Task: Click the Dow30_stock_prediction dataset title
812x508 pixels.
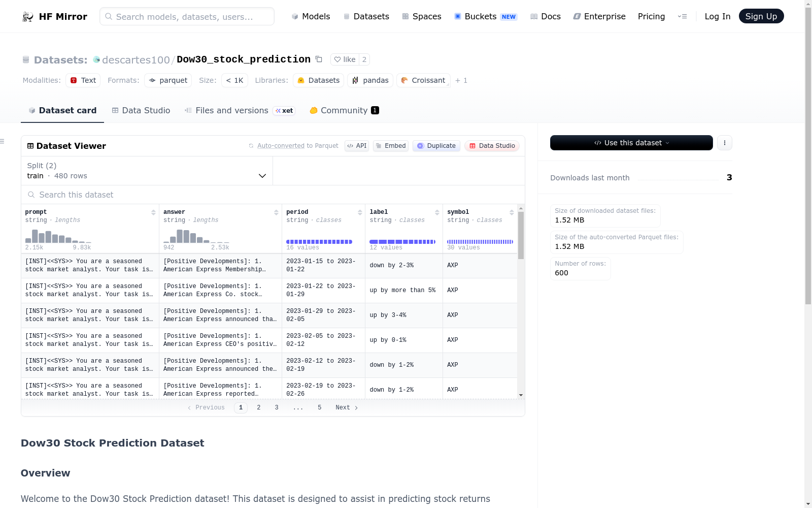Action: [x=244, y=59]
